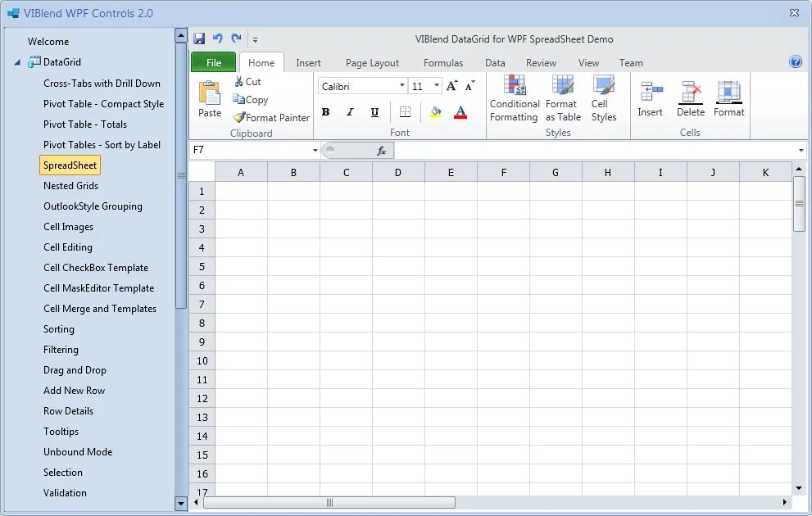Open the font size 11 dropdown
This screenshot has height=516, width=812.
tap(437, 86)
